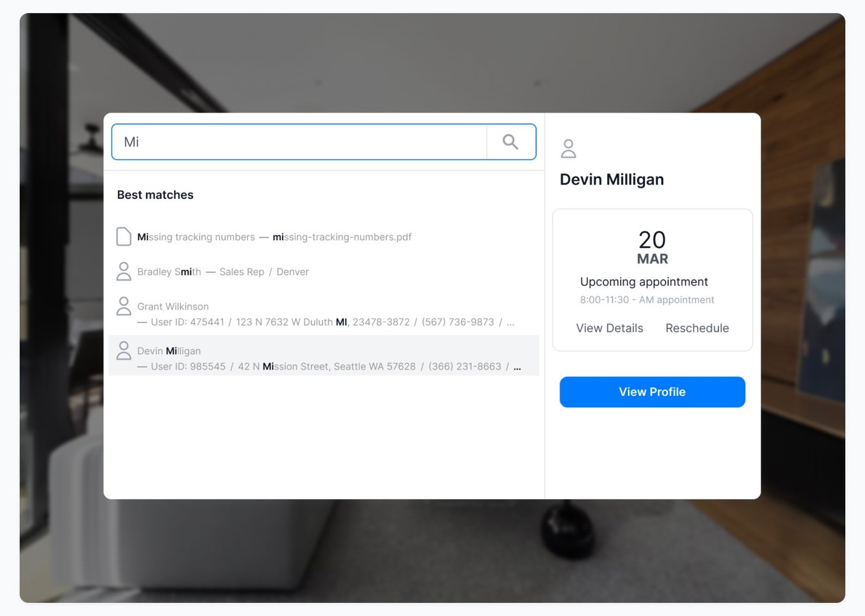Click the profile avatar icon above Devin Milligan heading
This screenshot has width=865, height=616.
pos(569,149)
